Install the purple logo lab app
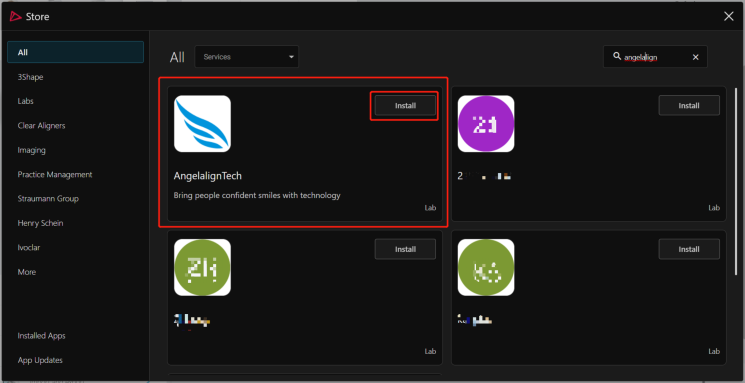This screenshot has height=383, width=745. tap(689, 105)
